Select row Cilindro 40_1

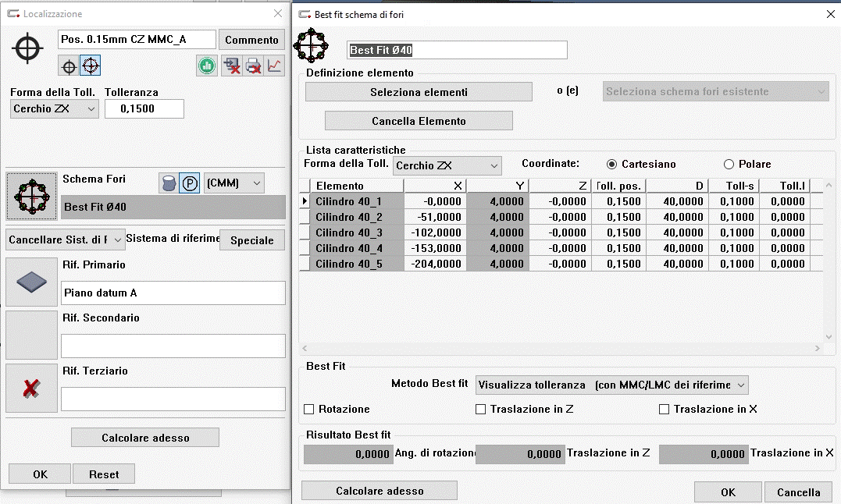(x=561, y=201)
